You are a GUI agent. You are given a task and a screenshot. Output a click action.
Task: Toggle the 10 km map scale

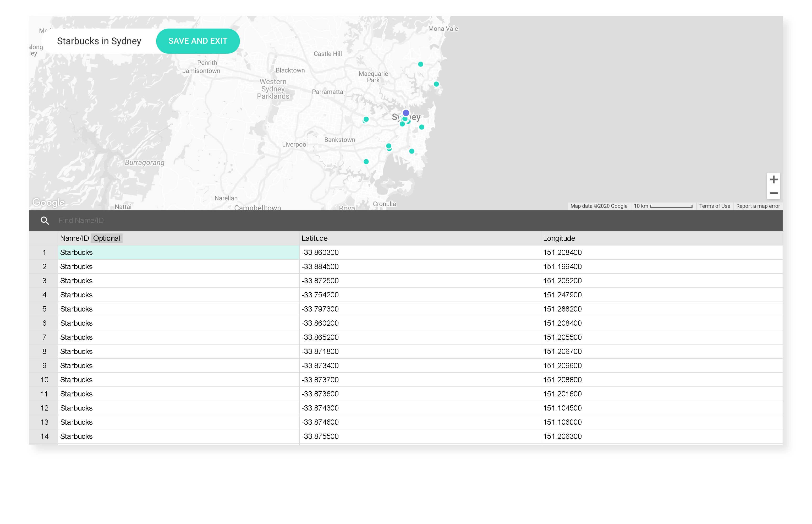pyautogui.click(x=663, y=206)
